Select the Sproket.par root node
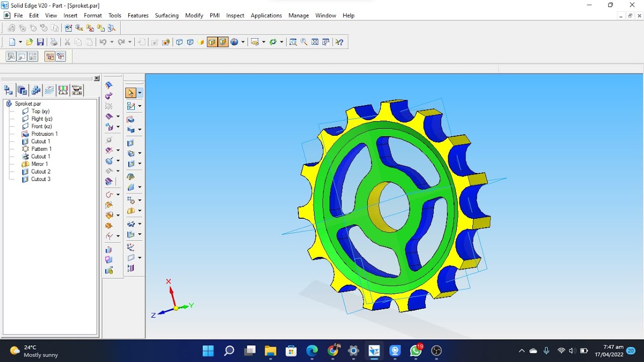Image resolution: width=644 pixels, height=362 pixels. point(28,104)
